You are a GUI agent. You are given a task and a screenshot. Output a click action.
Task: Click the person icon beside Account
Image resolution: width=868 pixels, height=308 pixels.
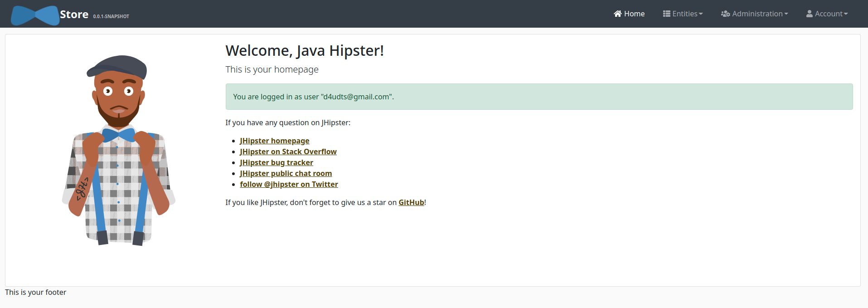[x=809, y=14]
